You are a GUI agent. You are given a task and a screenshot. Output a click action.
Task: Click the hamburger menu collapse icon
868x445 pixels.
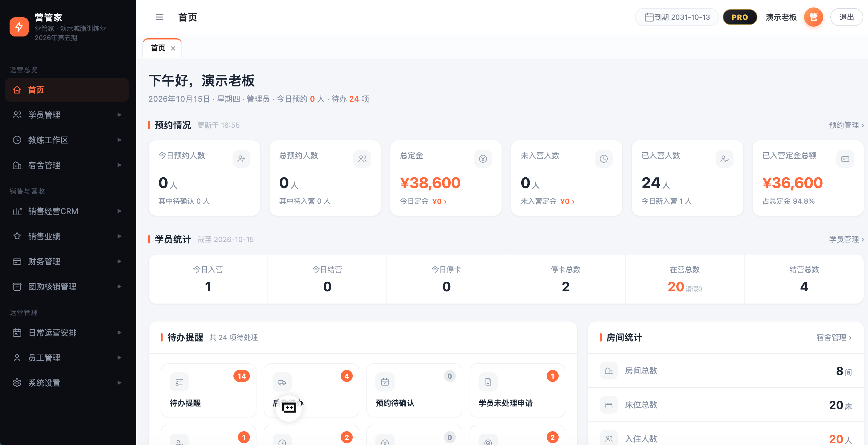click(159, 17)
